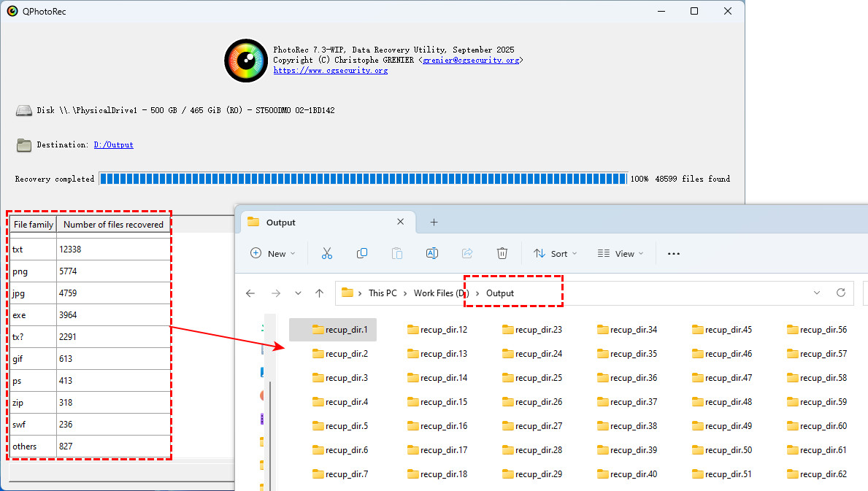Click the recovery progress bar

pos(363,179)
